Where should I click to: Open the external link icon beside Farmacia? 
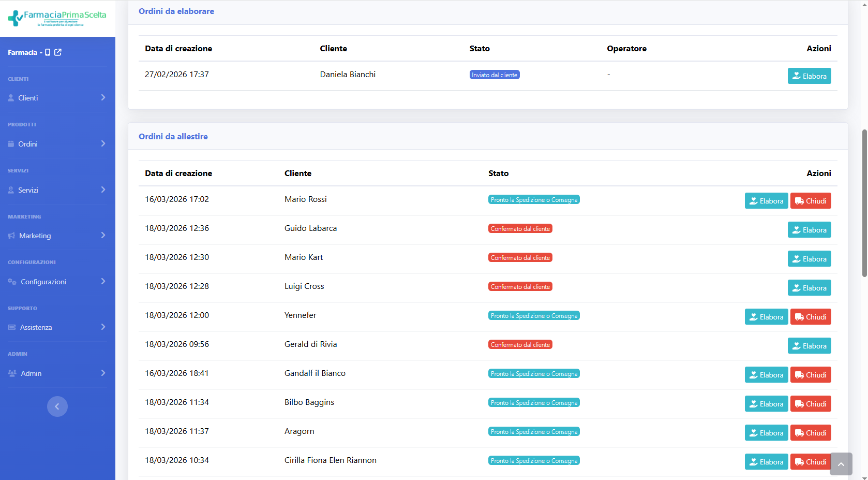[58, 52]
